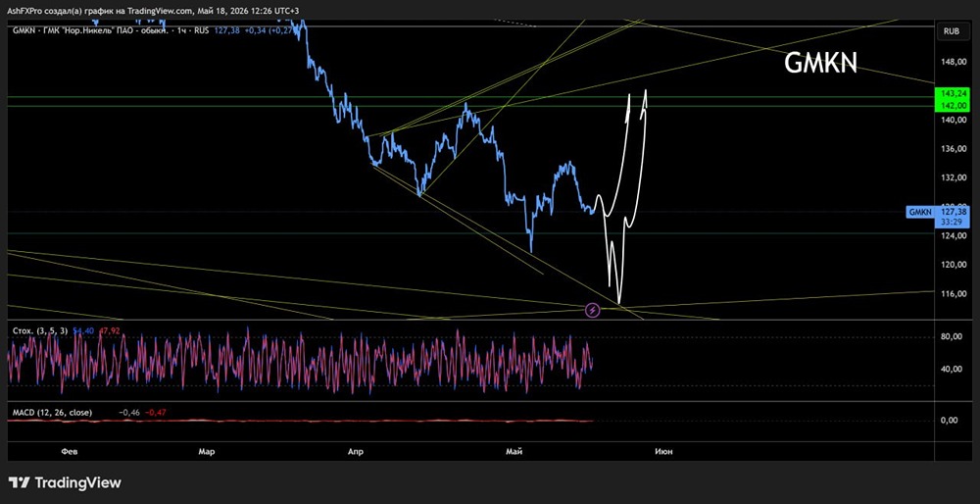
Task: Click the 1ч timeframe in the legend
Action: 181,31
